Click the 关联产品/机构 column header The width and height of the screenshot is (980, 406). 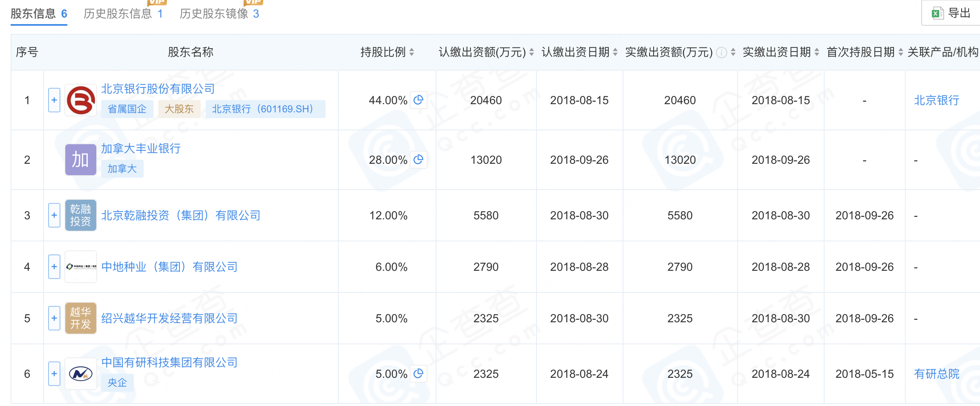(x=943, y=52)
